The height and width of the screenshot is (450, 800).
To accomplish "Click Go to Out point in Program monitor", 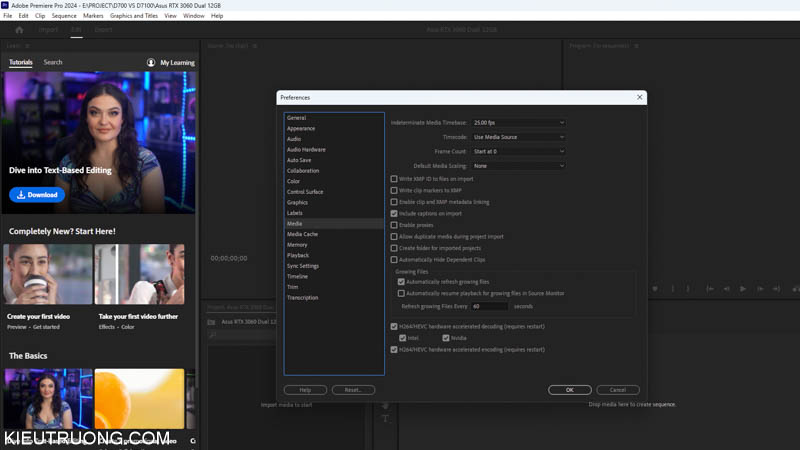I will tap(777, 289).
